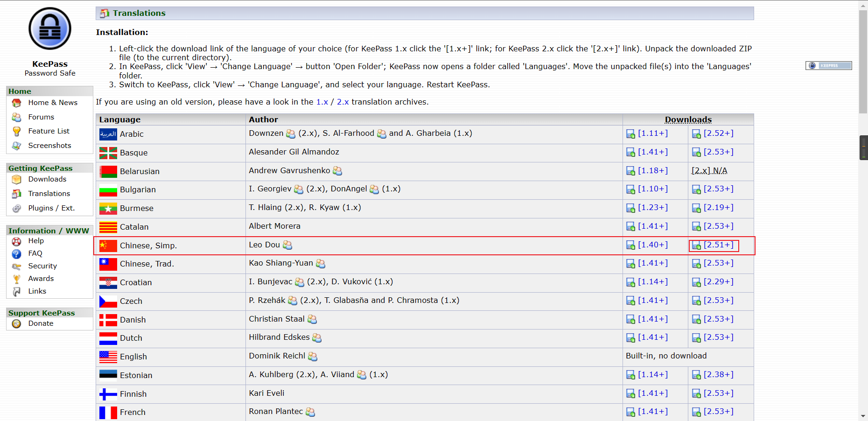This screenshot has height=421, width=868.
Task: Click the KeePass padlock logo
Action: [50, 29]
